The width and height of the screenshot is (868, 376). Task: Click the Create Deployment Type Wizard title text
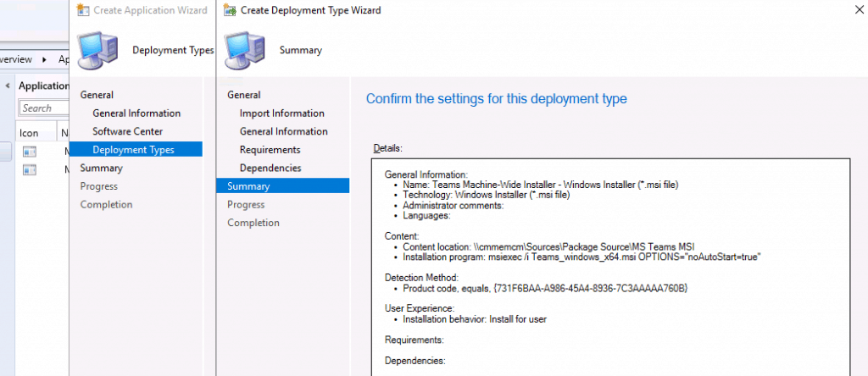tap(310, 10)
